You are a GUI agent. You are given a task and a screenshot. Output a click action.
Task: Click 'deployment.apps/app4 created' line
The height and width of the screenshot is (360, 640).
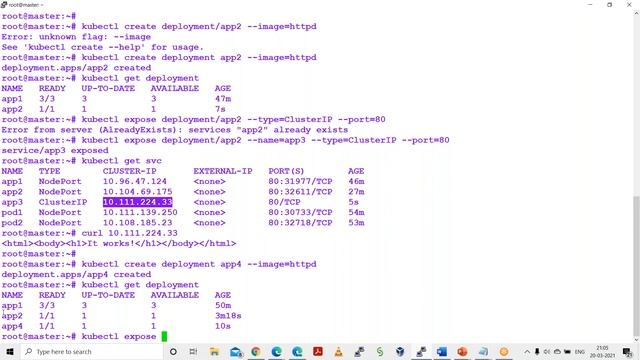(x=76, y=274)
